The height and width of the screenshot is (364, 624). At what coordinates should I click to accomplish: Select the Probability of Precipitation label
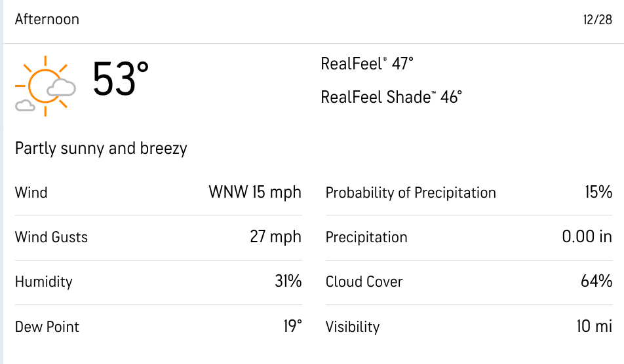click(411, 192)
